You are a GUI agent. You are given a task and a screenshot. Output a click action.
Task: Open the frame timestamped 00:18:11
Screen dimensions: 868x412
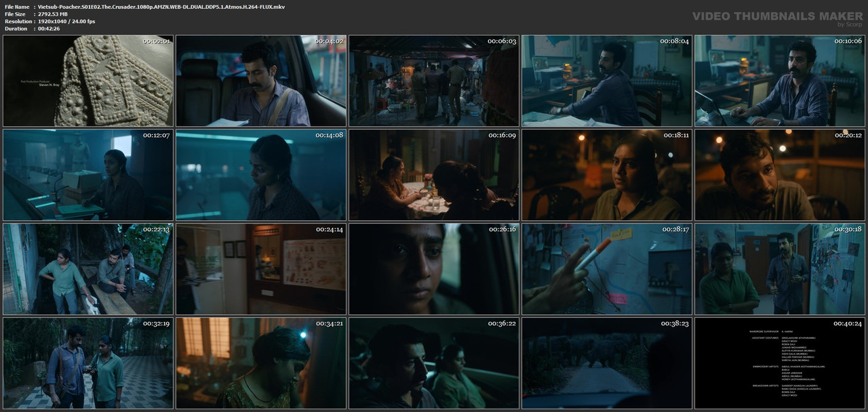coord(607,175)
